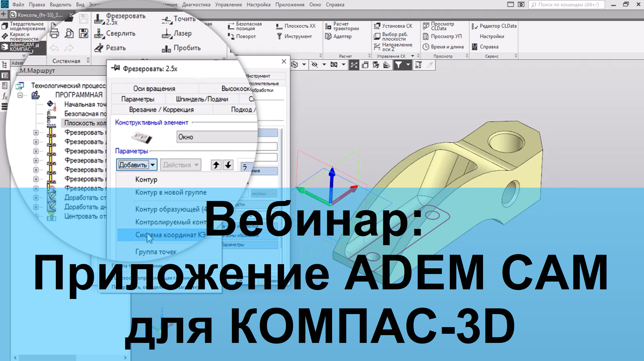Select Начальная точ tree item
Screen dimensions: 644x361
point(85,104)
